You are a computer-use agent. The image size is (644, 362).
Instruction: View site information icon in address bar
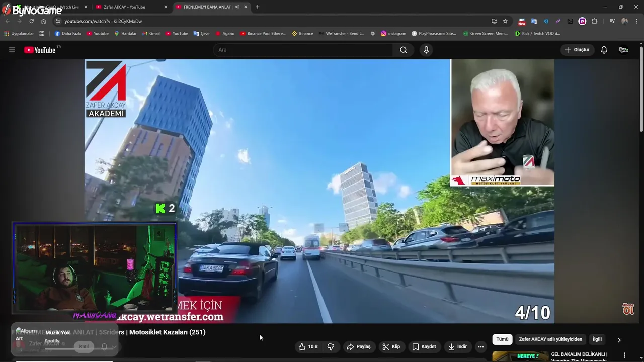(x=58, y=21)
